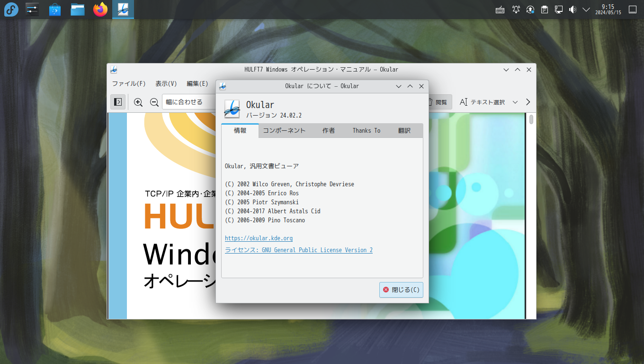Switch to the 情報 tab
This screenshot has height=364, width=644.
pos(240,130)
